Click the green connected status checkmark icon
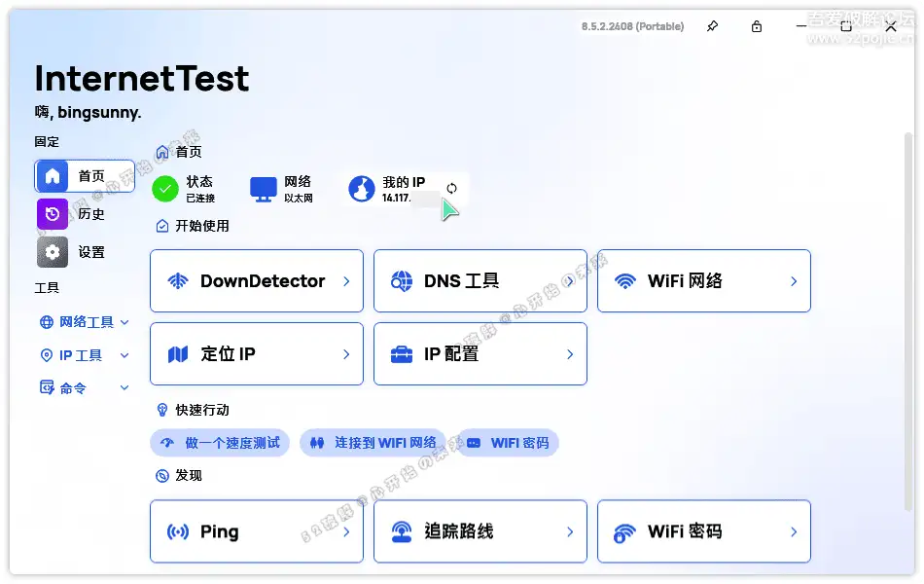Image resolution: width=924 pixels, height=584 pixels. click(165, 189)
